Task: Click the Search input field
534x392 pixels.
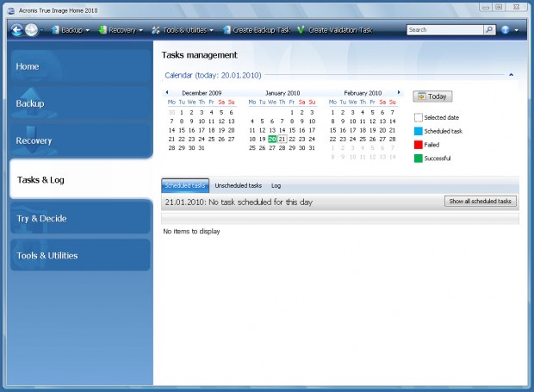Action: pos(444,30)
